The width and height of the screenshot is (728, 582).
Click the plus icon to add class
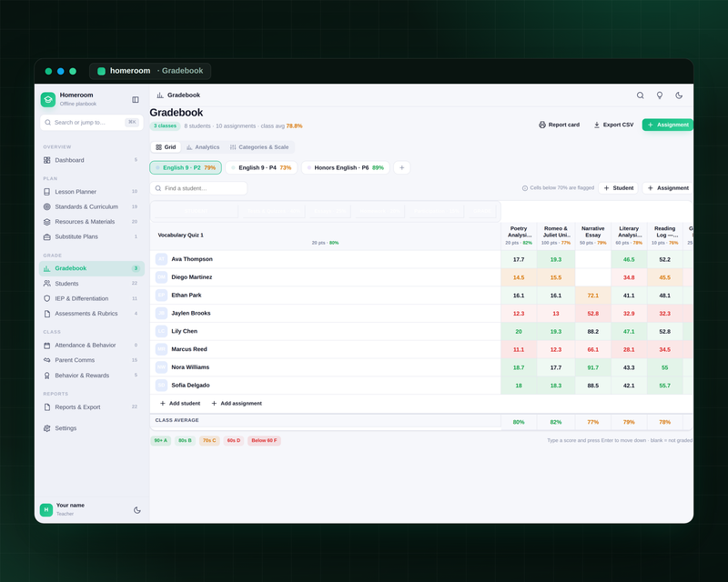tap(402, 167)
